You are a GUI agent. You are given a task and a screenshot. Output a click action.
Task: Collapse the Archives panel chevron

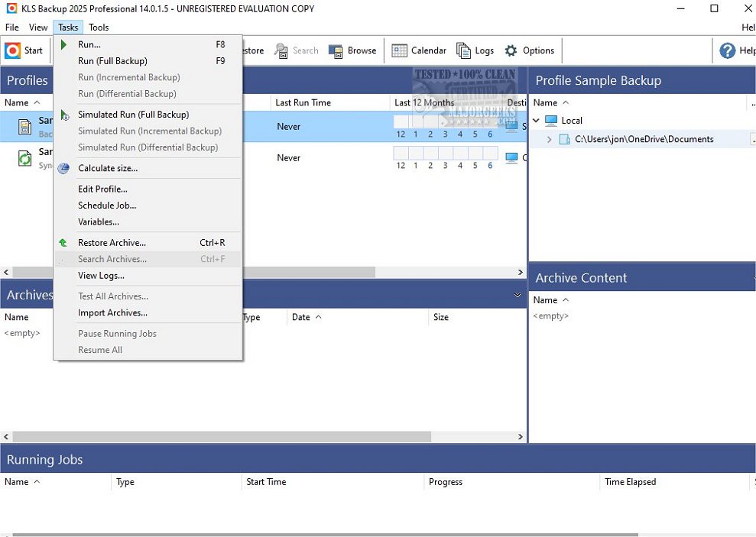pos(518,295)
